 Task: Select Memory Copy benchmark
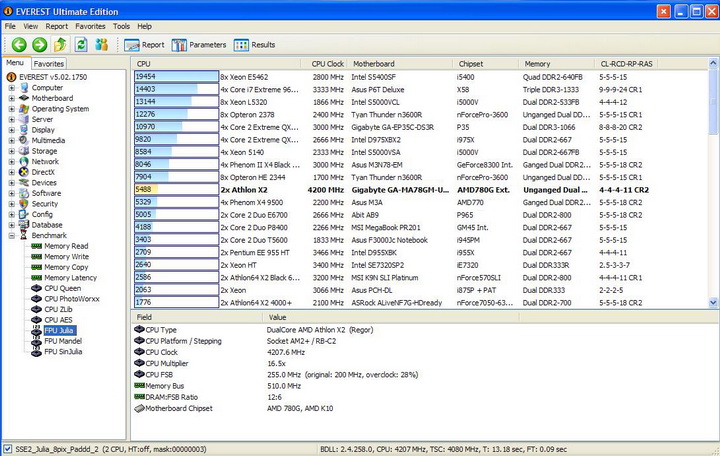[66, 267]
